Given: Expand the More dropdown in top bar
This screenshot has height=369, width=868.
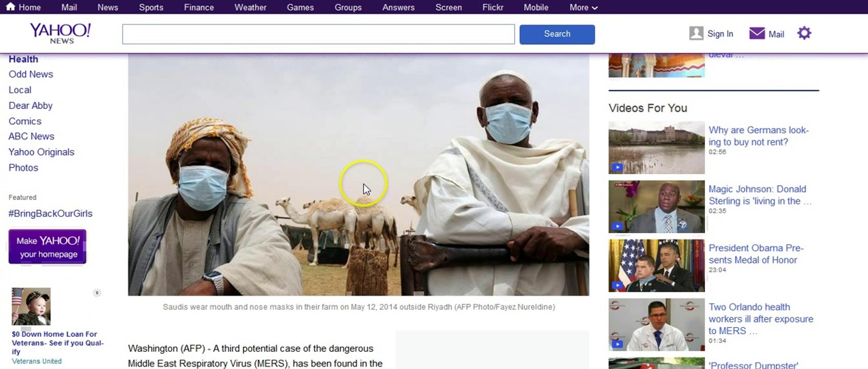Looking at the screenshot, I should click(x=584, y=7).
